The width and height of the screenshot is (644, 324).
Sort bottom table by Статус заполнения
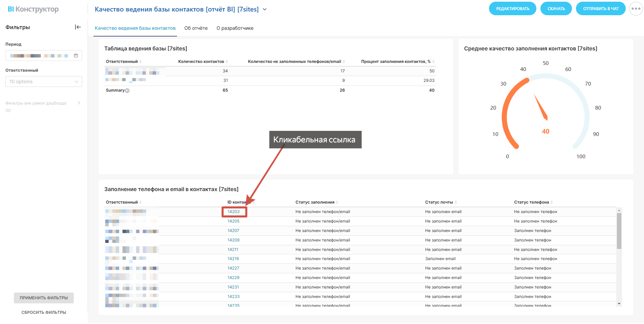337,202
